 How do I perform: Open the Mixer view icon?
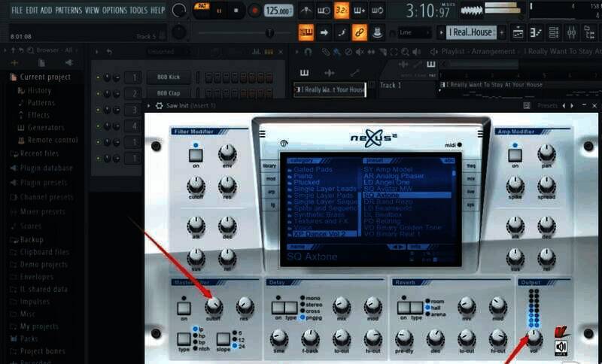(571, 32)
